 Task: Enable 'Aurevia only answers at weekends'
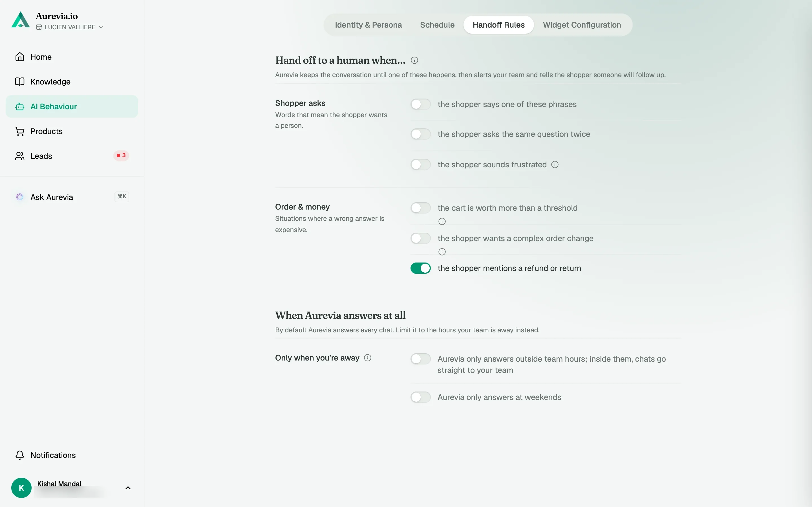[x=420, y=397]
